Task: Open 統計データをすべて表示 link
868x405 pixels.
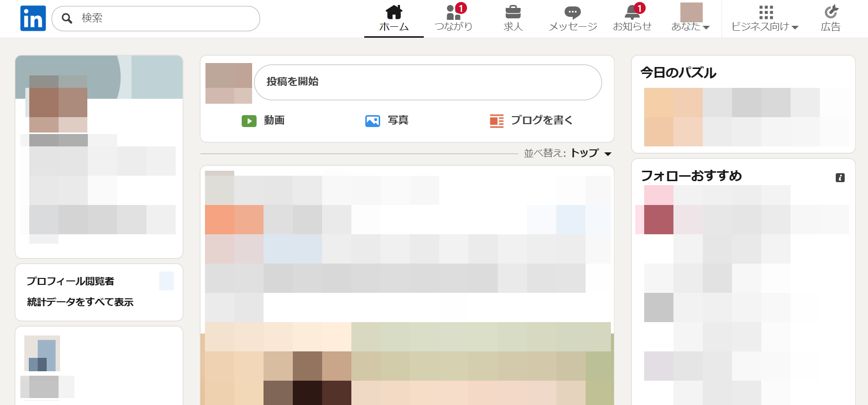Action: point(80,302)
